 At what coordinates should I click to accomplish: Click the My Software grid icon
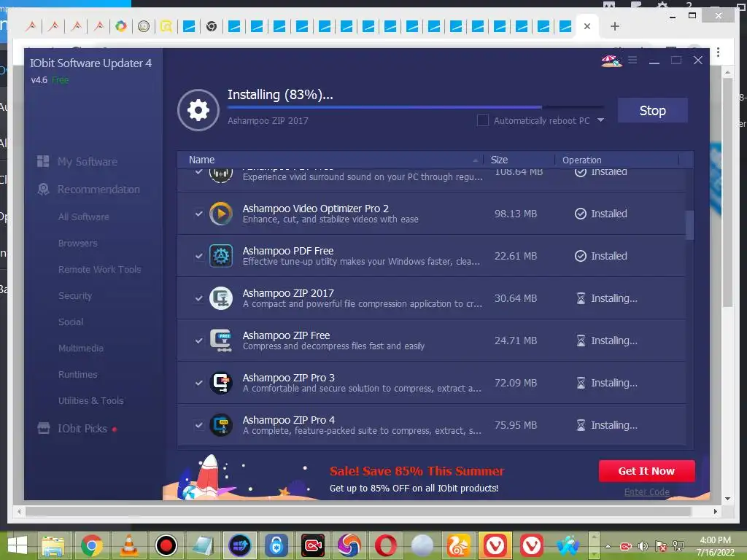point(43,161)
